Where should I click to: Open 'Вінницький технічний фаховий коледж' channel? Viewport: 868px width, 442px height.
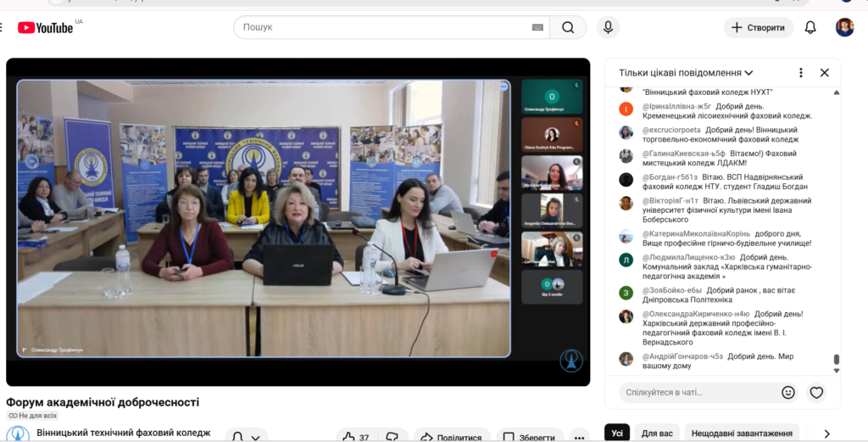123,433
